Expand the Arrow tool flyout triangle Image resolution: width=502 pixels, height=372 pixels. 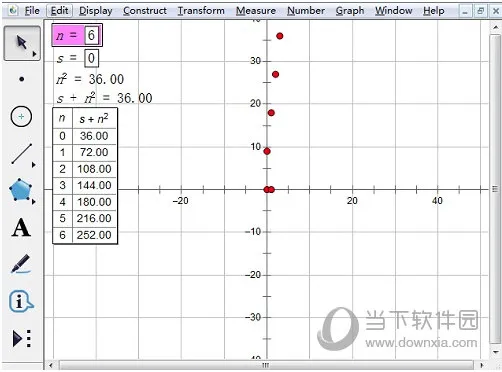[x=34, y=54]
